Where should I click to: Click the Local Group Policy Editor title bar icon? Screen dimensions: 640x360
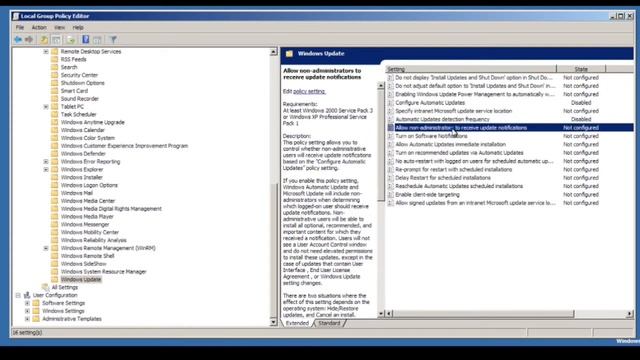[x=16, y=16]
